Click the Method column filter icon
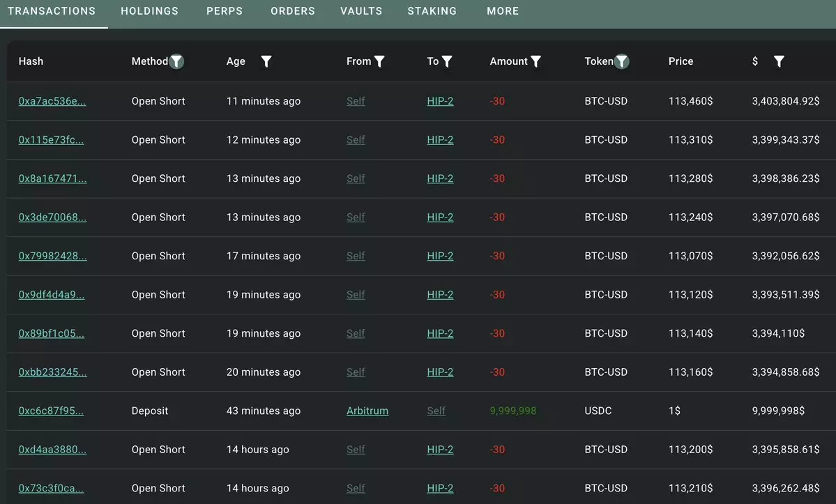 (x=177, y=61)
